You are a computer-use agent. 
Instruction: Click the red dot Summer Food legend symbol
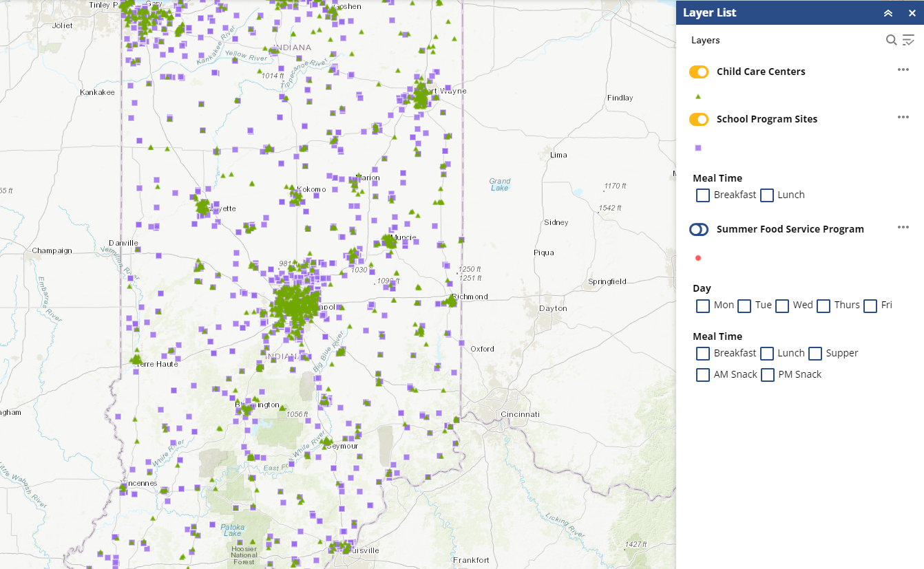[698, 258]
